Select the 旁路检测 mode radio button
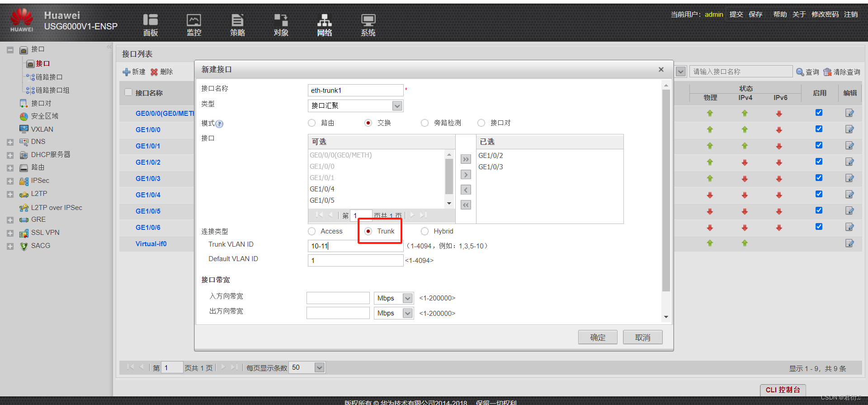868x405 pixels. 425,123
